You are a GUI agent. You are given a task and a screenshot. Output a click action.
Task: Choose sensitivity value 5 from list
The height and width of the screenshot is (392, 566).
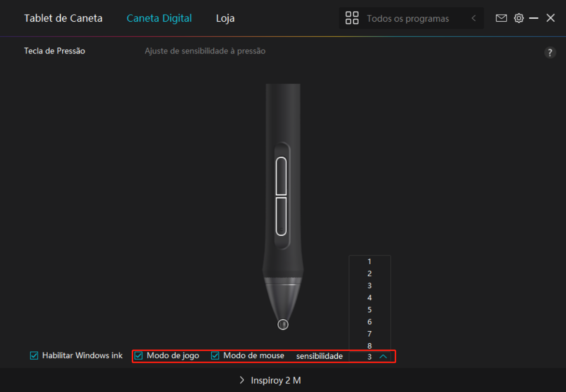pyautogui.click(x=370, y=310)
